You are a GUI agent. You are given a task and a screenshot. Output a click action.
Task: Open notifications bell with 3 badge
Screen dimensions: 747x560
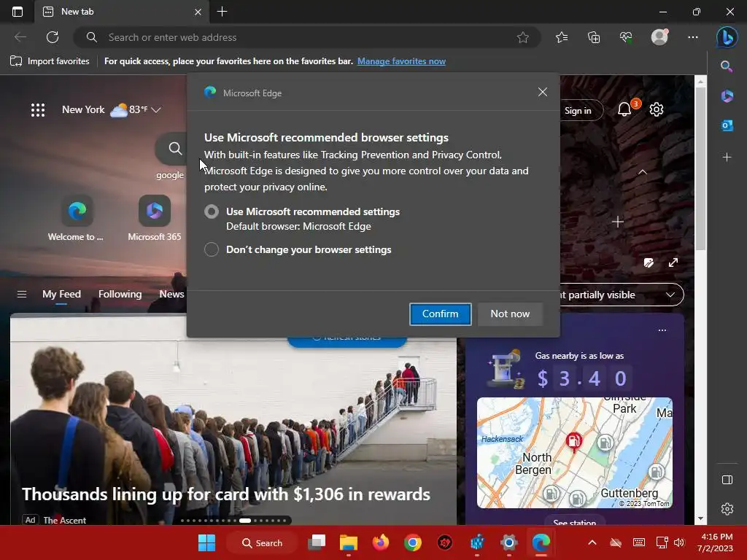click(624, 109)
